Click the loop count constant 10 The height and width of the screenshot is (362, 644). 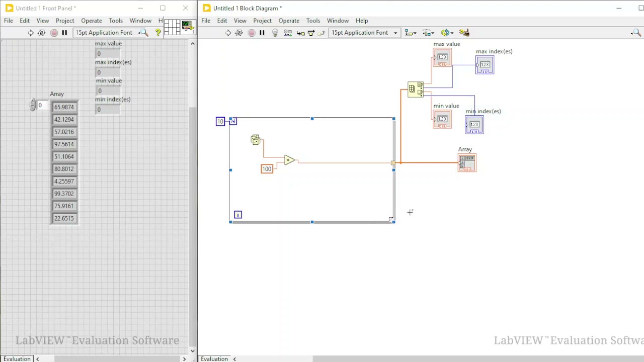(x=220, y=121)
